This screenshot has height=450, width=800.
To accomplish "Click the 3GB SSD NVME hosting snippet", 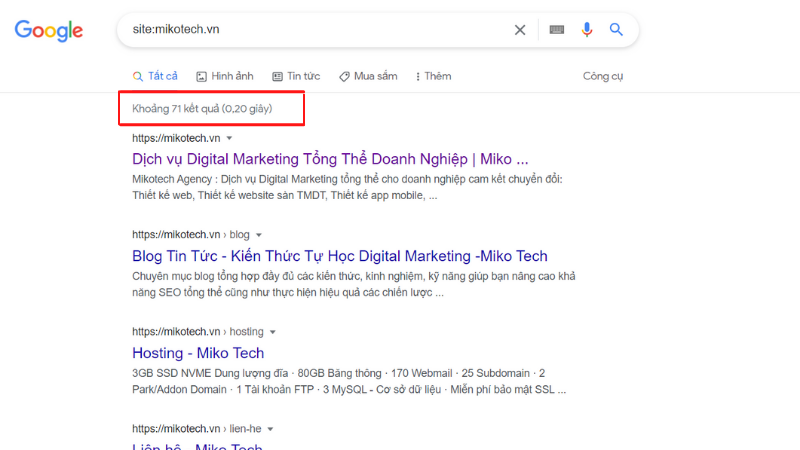I will [349, 381].
